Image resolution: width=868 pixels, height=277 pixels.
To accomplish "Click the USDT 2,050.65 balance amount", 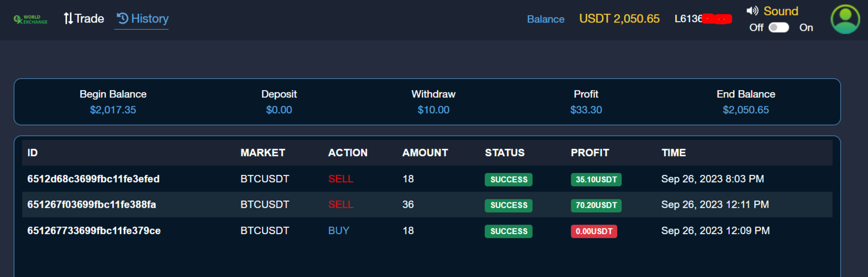I will pyautogui.click(x=619, y=19).
